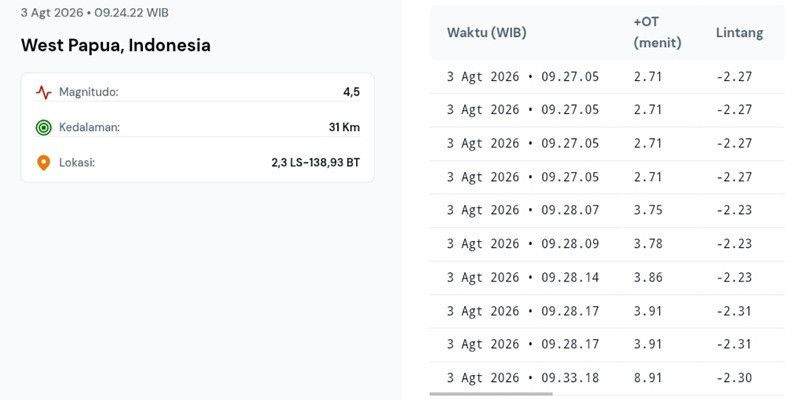The width and height of the screenshot is (800, 400).
Task: Click the +OT (menit) column header
Action: [657, 33]
